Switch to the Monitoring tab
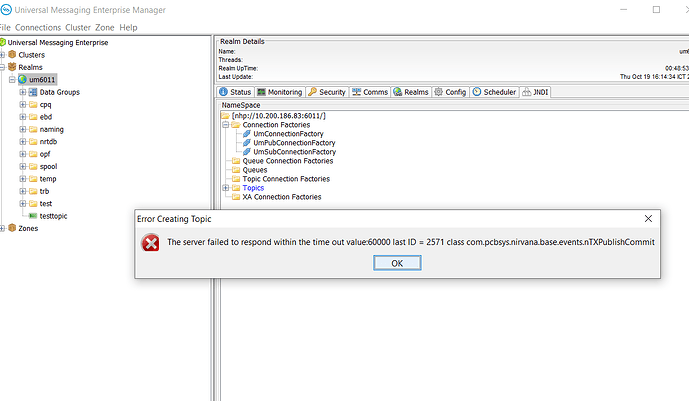The image size is (689, 401). click(280, 92)
